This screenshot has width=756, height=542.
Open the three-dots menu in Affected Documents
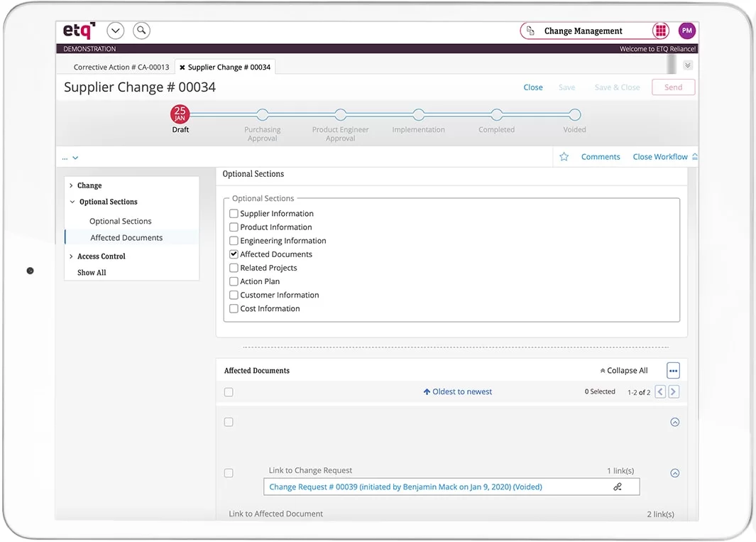coord(673,370)
